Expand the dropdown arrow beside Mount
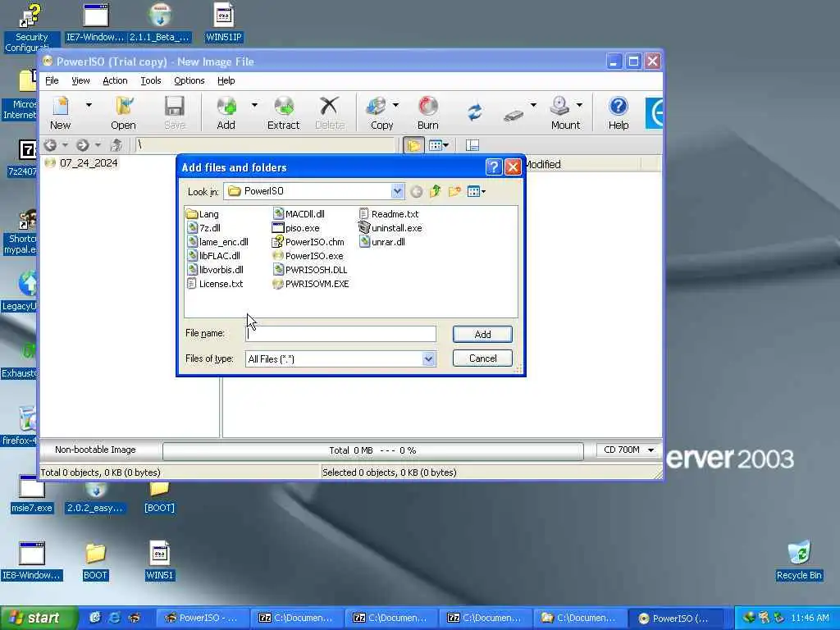This screenshot has height=630, width=840. (x=580, y=106)
